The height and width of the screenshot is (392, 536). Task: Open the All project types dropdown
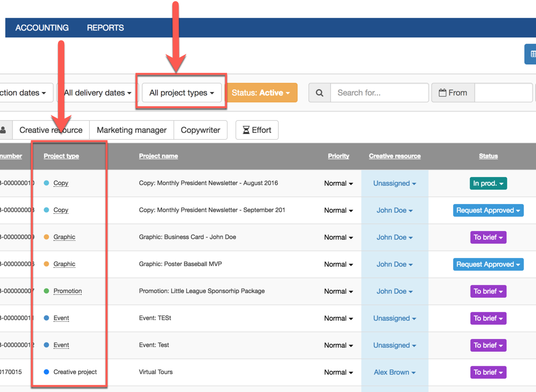point(182,93)
